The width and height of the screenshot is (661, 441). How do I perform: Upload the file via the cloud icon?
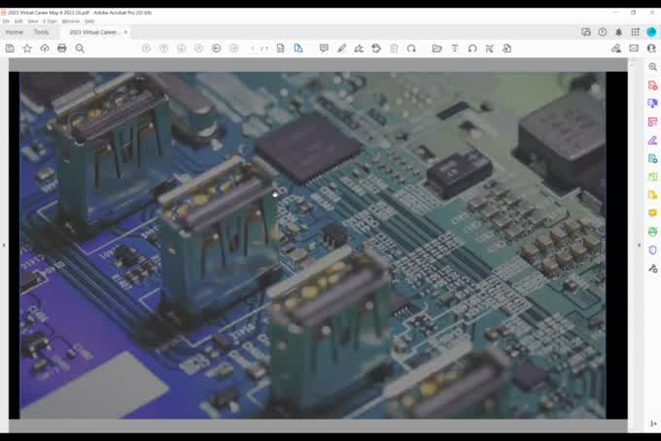pyautogui.click(x=44, y=48)
